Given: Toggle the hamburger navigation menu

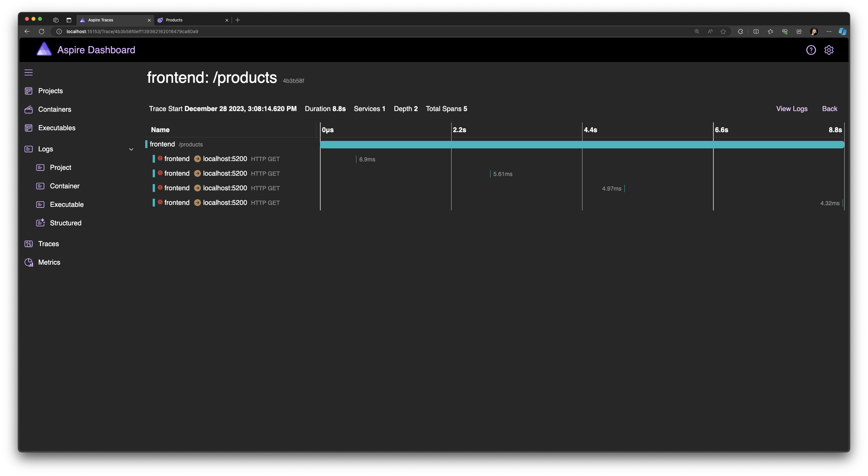Looking at the screenshot, I should pyautogui.click(x=29, y=72).
